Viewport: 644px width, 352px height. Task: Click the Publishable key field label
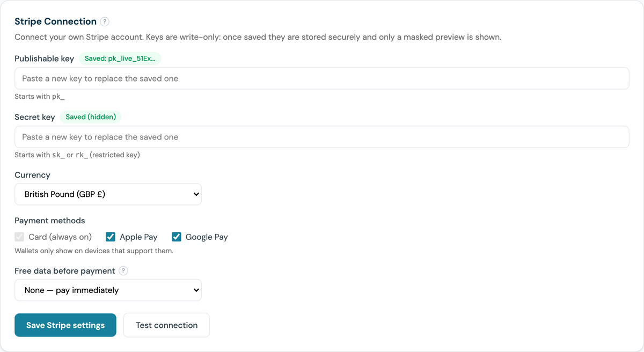(44, 58)
